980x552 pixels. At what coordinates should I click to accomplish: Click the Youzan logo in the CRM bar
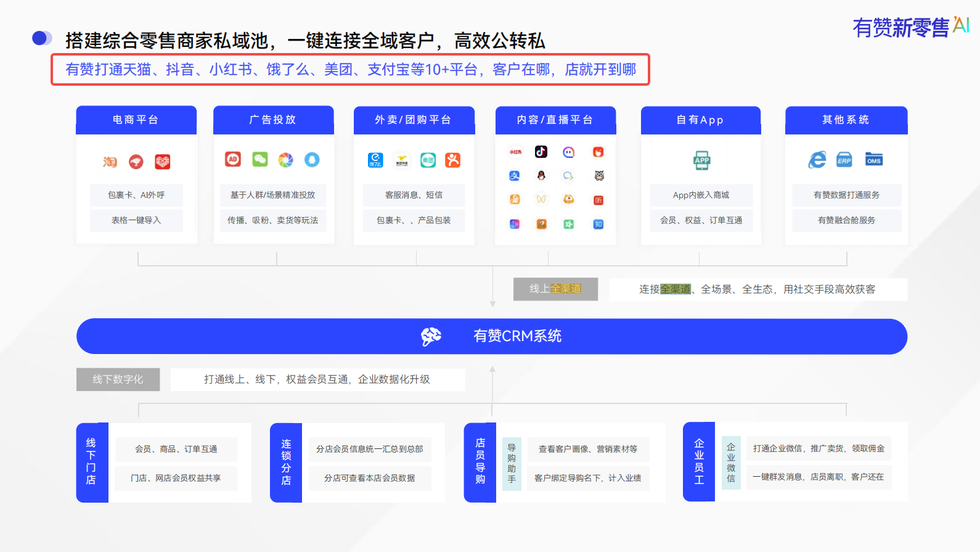click(431, 337)
